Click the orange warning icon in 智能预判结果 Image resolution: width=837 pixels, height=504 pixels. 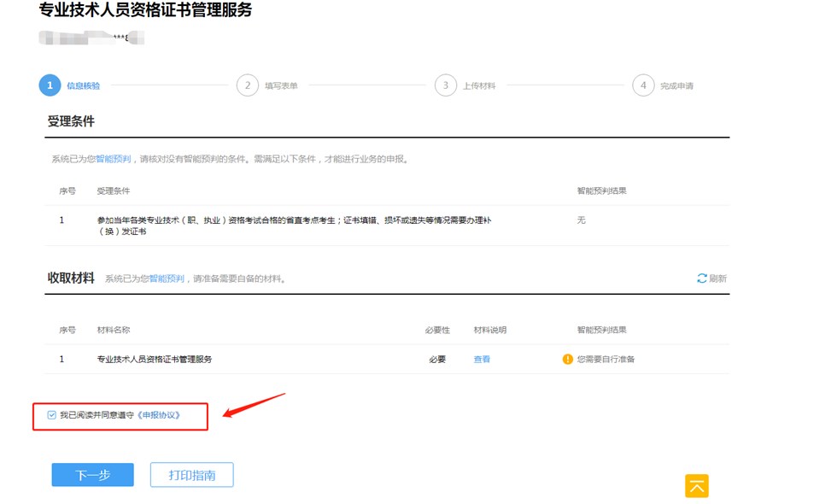567,359
